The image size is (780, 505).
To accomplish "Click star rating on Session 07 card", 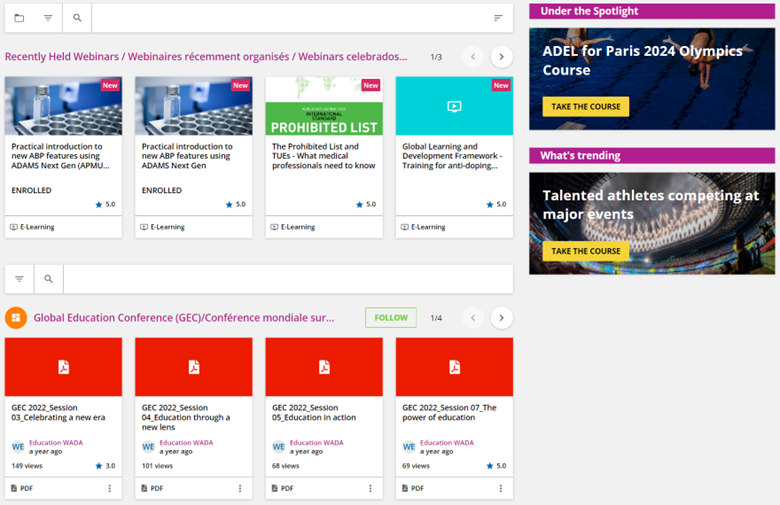I will click(496, 466).
